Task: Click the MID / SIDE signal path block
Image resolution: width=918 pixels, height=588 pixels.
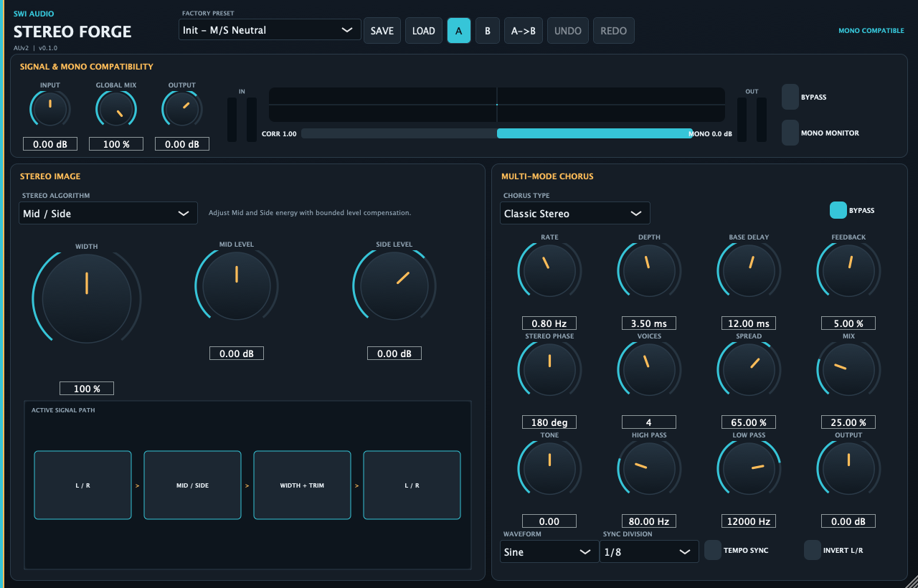Action: pos(192,485)
